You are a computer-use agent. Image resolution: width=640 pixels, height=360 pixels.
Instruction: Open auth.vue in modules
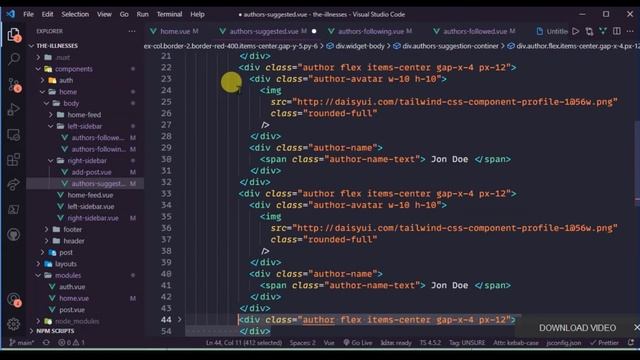tap(72, 287)
